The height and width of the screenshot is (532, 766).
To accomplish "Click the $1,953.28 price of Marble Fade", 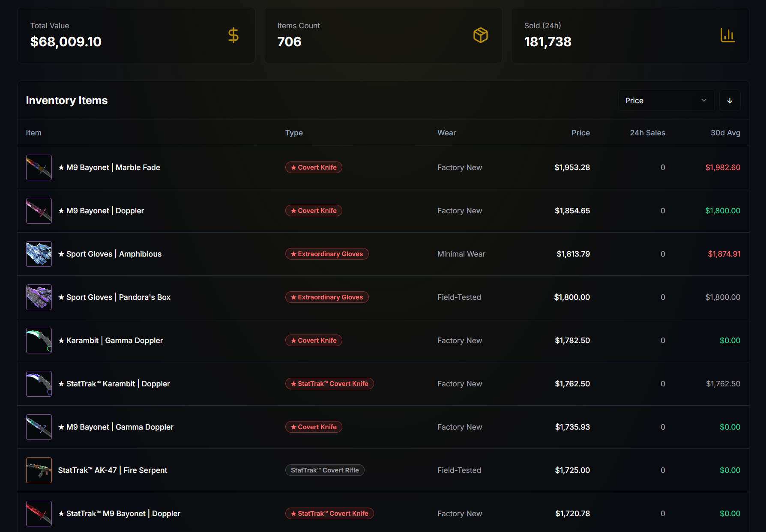I will pos(572,167).
